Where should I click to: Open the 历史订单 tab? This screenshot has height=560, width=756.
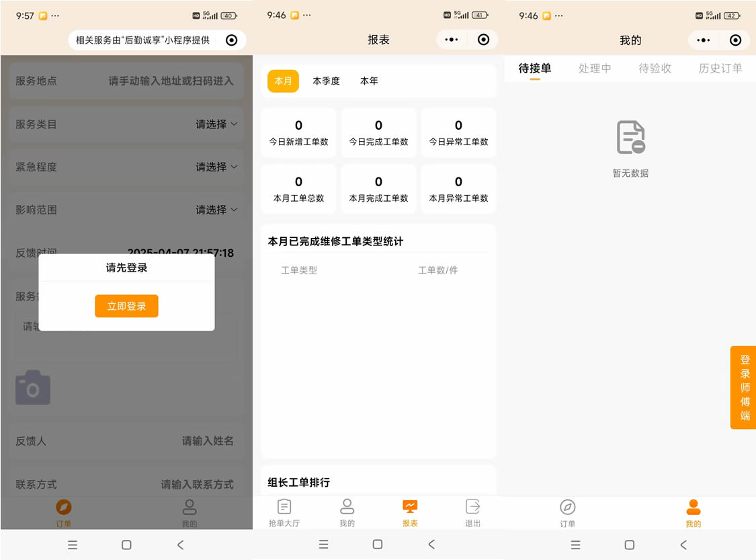point(721,67)
